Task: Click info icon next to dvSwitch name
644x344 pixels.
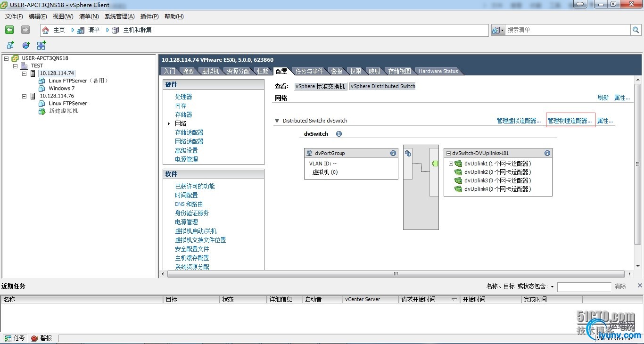Action: (x=339, y=134)
